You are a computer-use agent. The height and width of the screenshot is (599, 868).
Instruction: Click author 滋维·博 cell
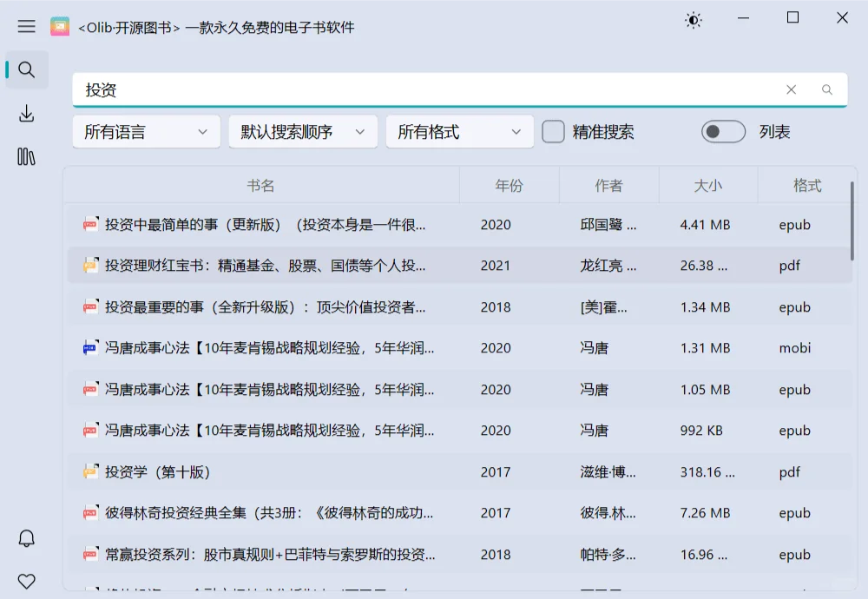[x=608, y=471]
